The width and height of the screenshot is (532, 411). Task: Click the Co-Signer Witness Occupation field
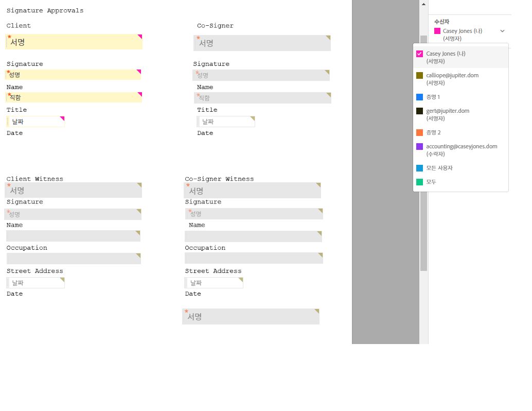click(253, 236)
